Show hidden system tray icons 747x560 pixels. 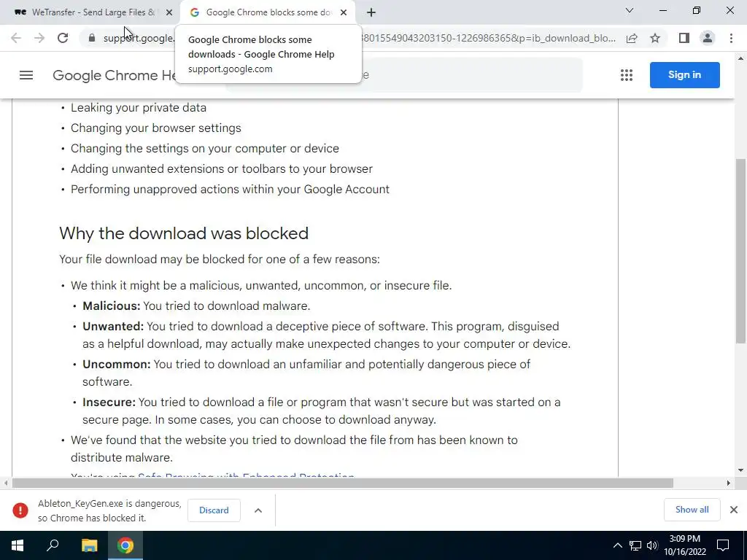coord(617,545)
